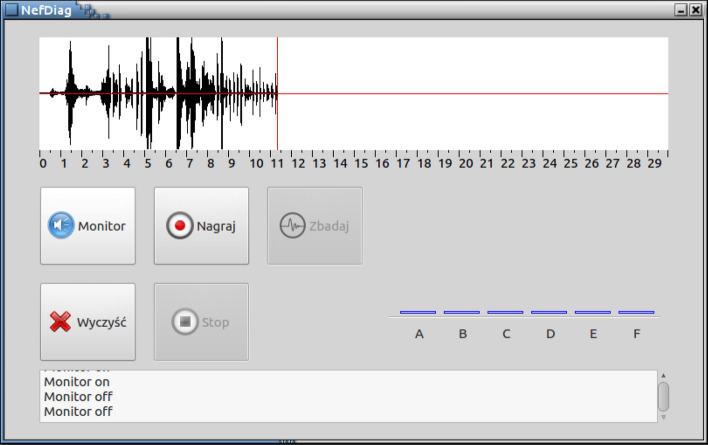Click the Monitor speaker button
Image resolution: width=708 pixels, height=445 pixels.
point(87,226)
